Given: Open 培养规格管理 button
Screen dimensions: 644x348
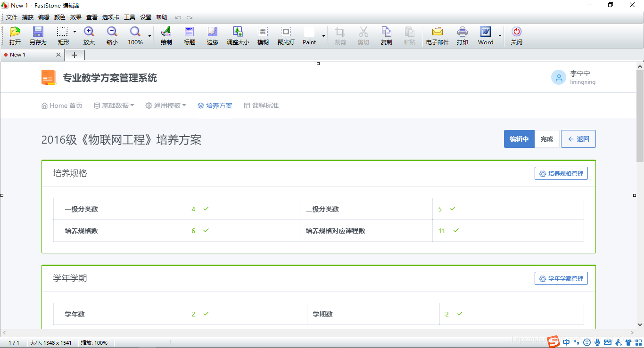Looking at the screenshot, I should (561, 173).
